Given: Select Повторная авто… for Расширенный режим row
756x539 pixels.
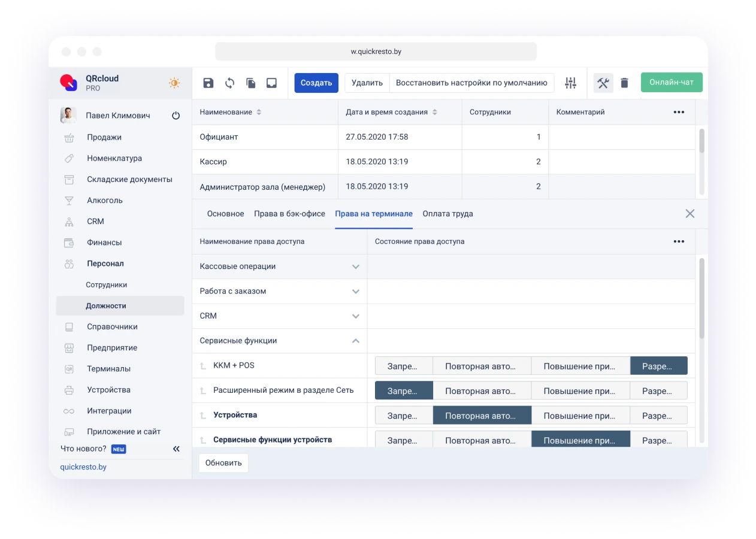Looking at the screenshot, I should tap(481, 391).
